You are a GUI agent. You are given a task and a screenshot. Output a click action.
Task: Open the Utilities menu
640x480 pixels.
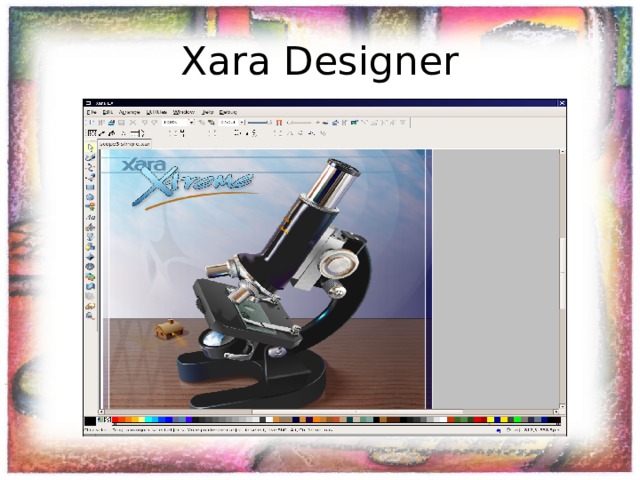(156, 112)
